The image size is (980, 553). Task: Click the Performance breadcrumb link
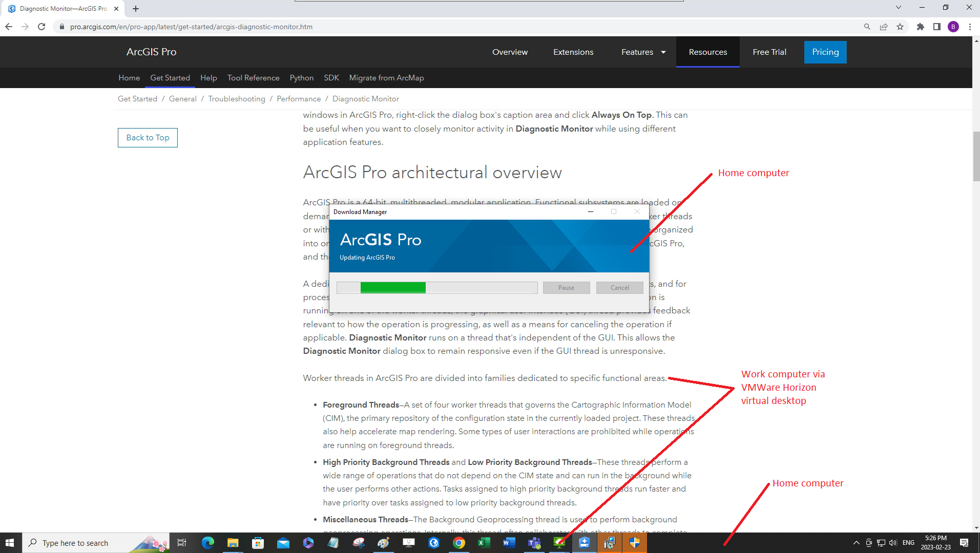point(299,99)
